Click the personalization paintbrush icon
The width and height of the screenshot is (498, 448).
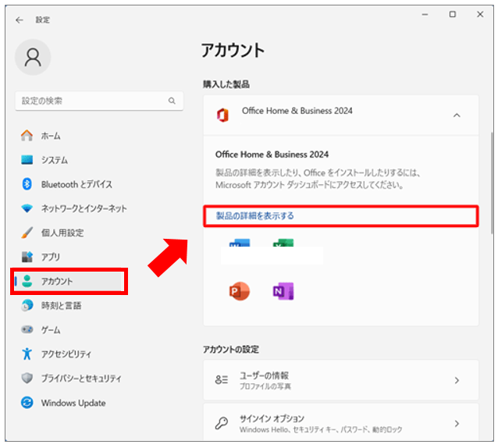coord(27,233)
